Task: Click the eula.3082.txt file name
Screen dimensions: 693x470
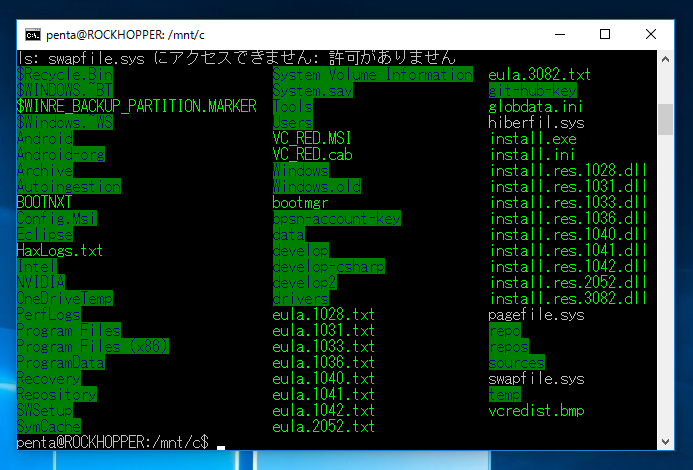Action: [x=540, y=74]
